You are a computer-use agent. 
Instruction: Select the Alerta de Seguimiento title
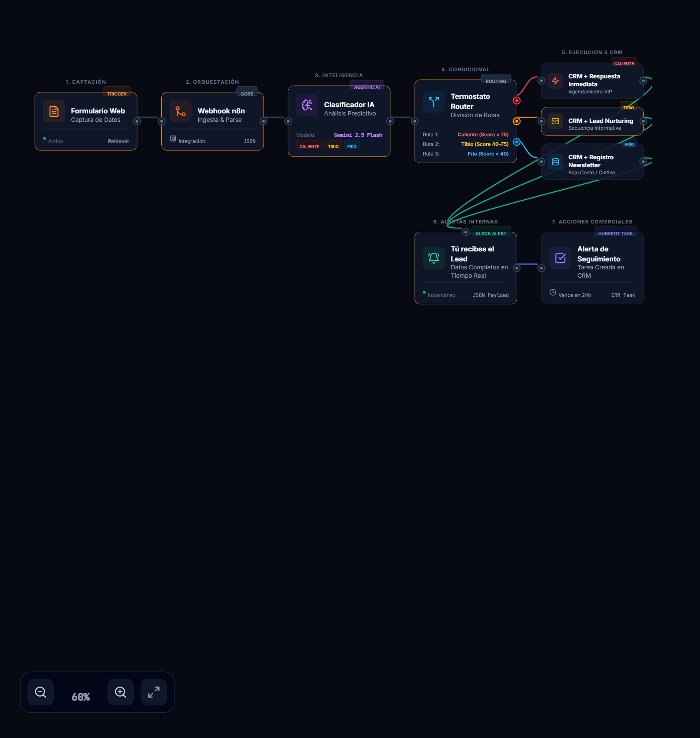click(x=599, y=254)
